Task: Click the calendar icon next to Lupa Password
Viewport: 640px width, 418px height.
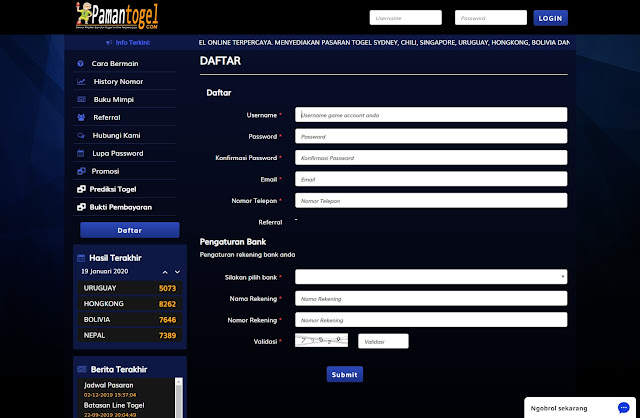Action: tap(80, 153)
